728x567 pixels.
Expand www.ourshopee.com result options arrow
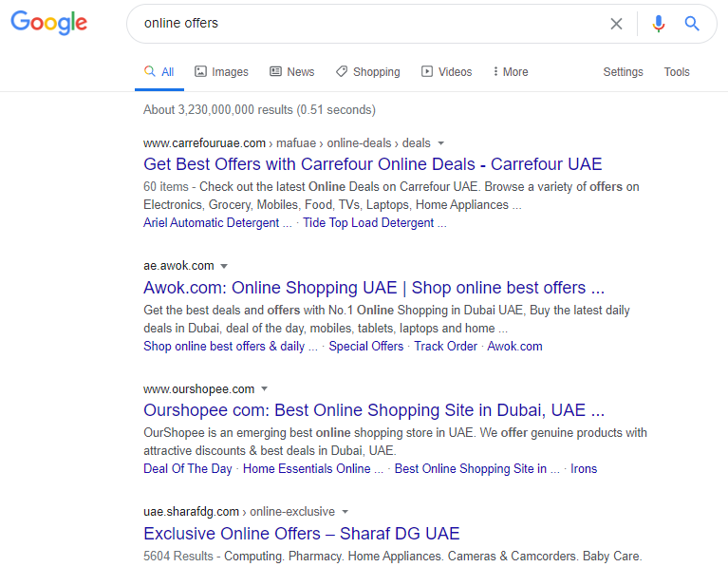coord(264,388)
